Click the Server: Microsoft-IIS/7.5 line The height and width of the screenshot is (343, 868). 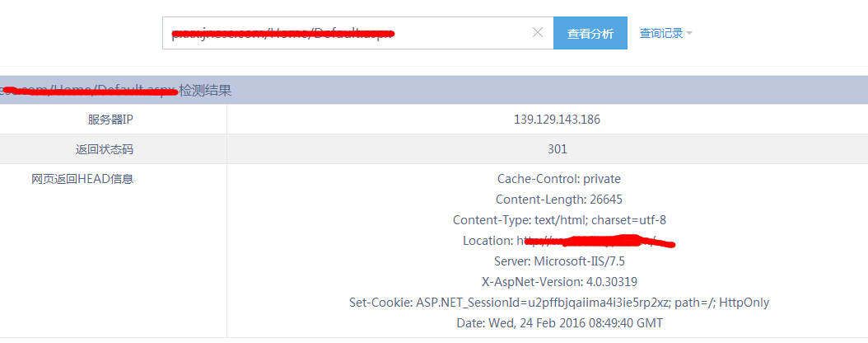tap(558, 261)
